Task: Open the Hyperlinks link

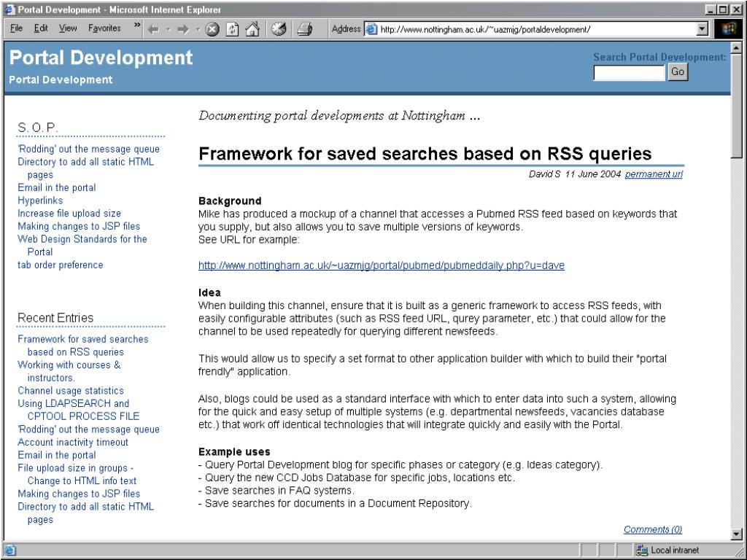Action: coord(40,201)
